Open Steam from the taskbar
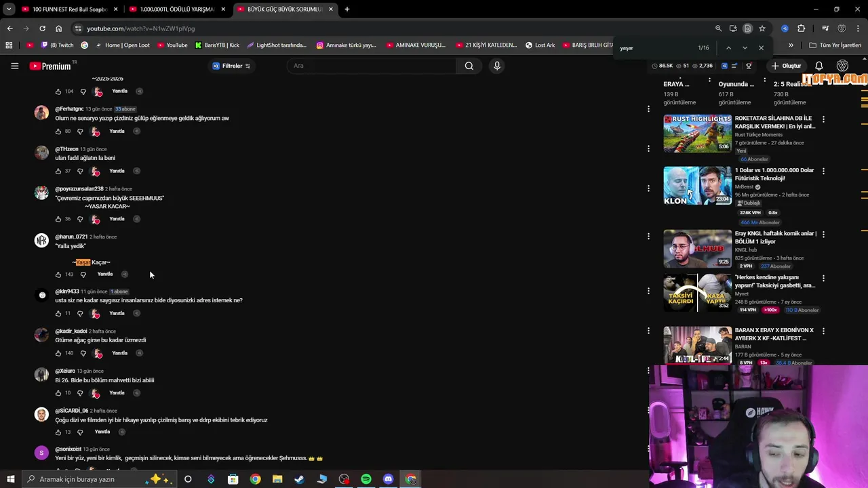The image size is (868, 488). click(x=299, y=479)
